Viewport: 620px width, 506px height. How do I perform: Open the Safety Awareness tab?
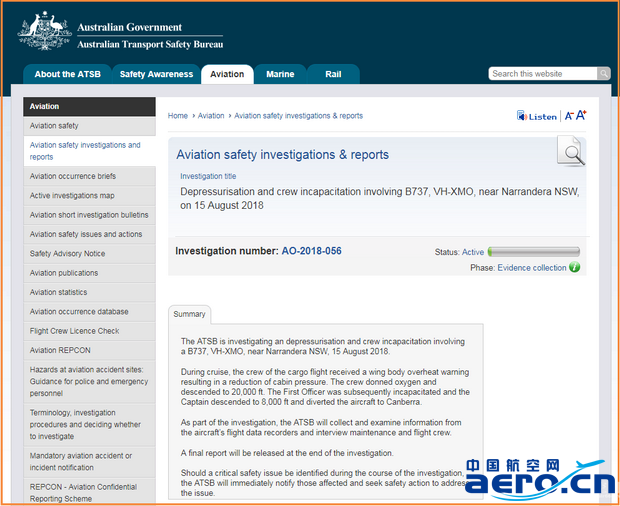156,74
